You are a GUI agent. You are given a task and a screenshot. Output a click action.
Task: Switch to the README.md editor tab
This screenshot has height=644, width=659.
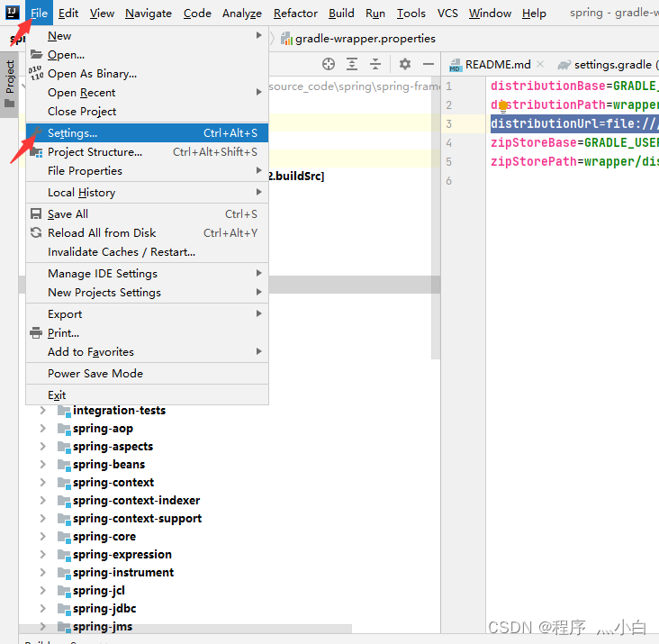tap(498, 64)
